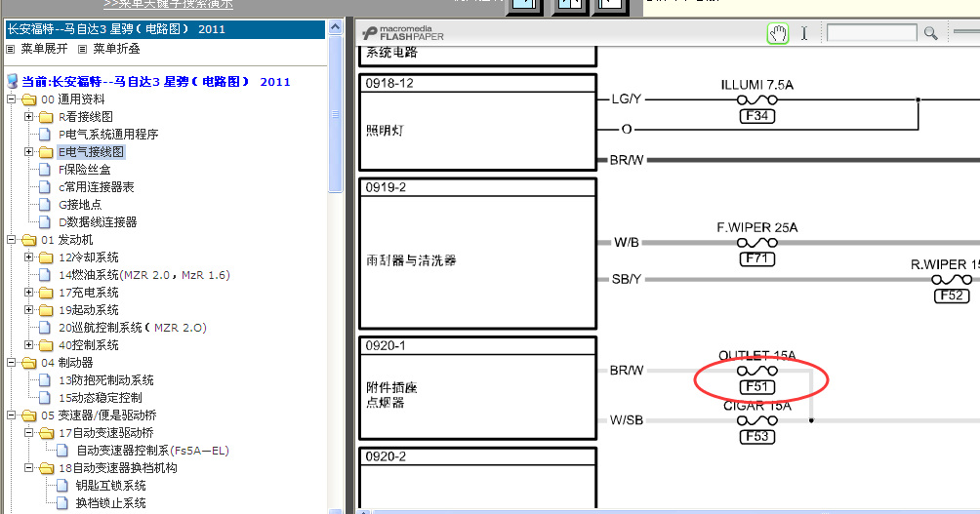Click page icon beside G接地点

click(x=45, y=204)
